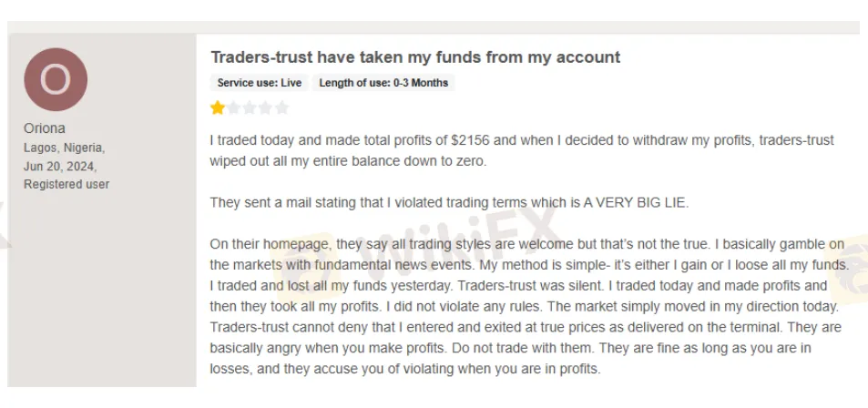Click the second rating star
The height and width of the screenshot is (408, 868).
coord(233,108)
